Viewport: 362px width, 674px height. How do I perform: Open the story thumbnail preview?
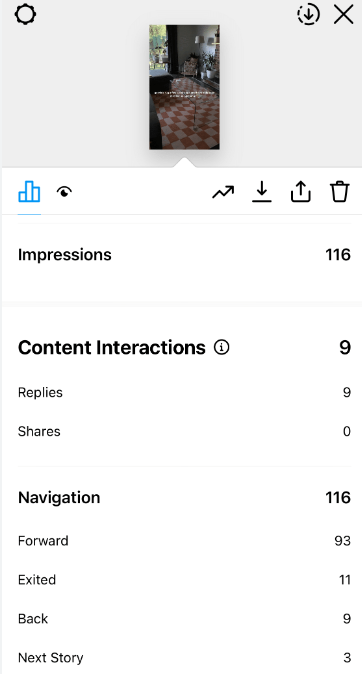pyautogui.click(x=184, y=87)
